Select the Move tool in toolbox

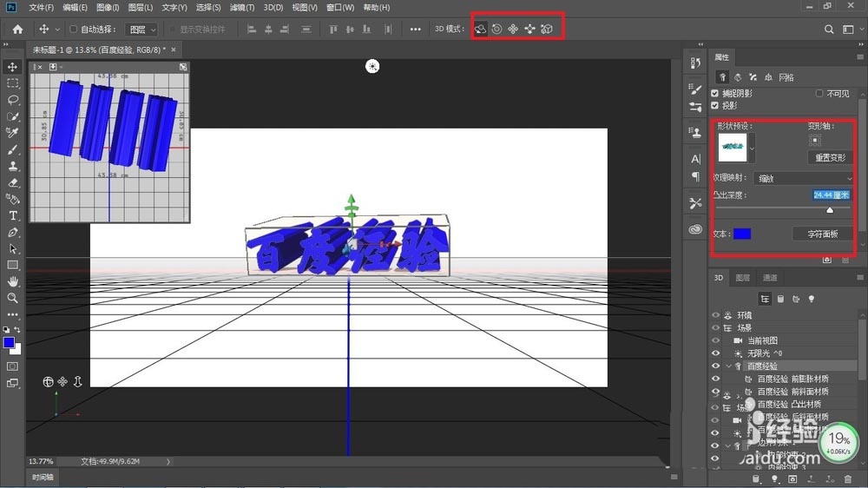pyautogui.click(x=12, y=67)
